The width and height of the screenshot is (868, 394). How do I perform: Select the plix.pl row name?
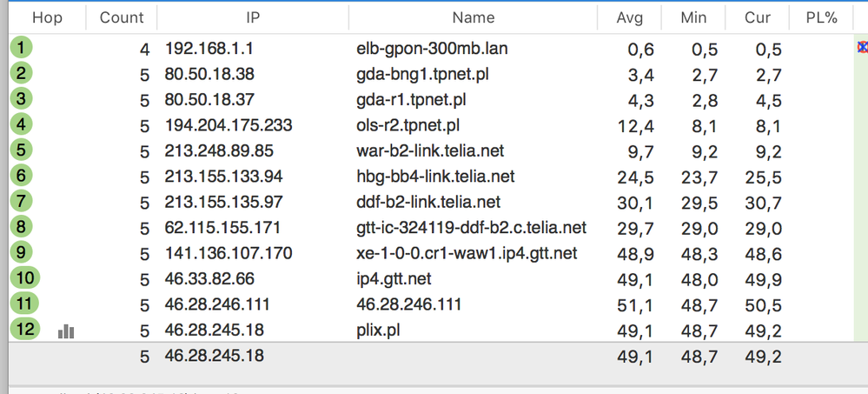pyautogui.click(x=379, y=331)
